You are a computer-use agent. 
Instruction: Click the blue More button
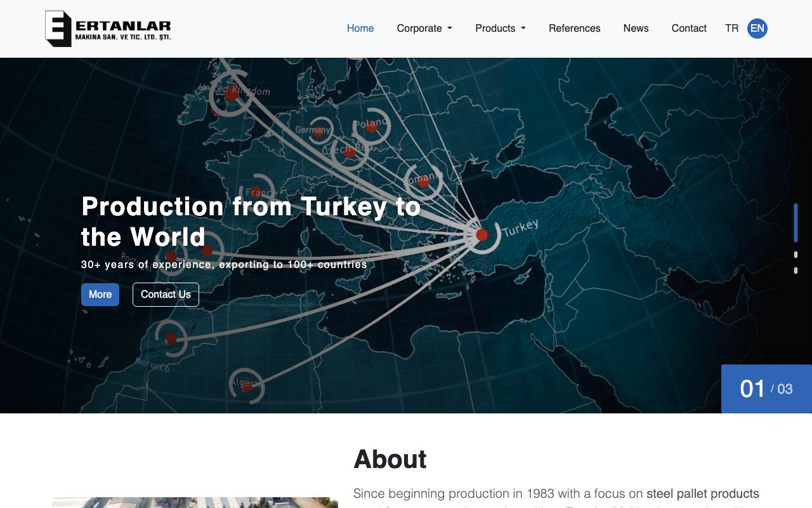pyautogui.click(x=100, y=295)
